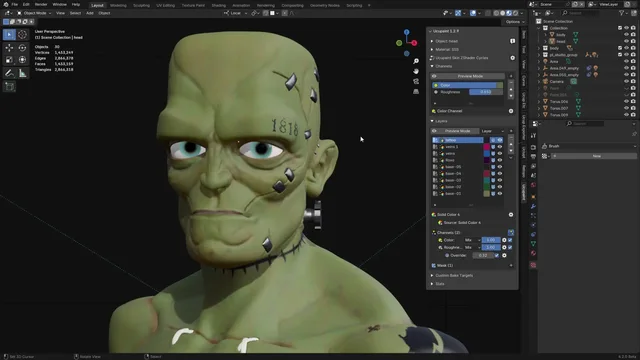The height and width of the screenshot is (360, 640).
Task: Switch perspective/orthographic grid icon
Action: [416, 91]
